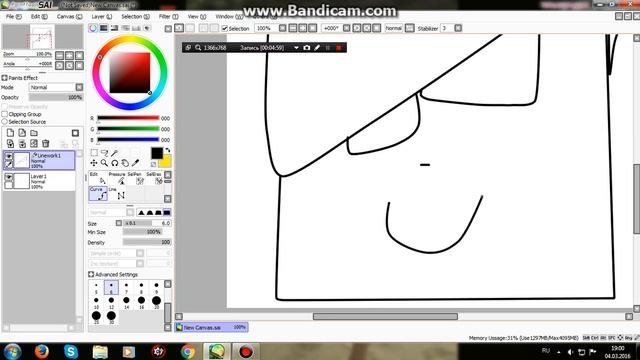The width and height of the screenshot is (640, 360).
Task: Open the Selection menu
Action: (x=135, y=17)
